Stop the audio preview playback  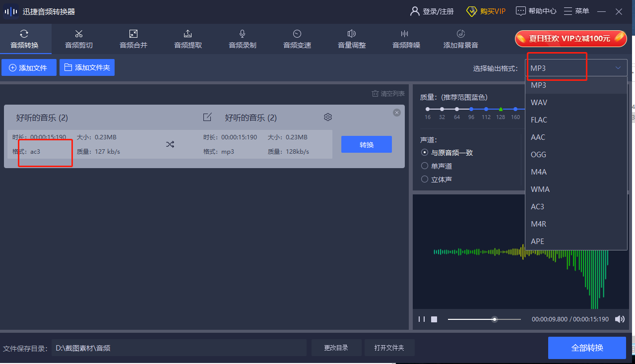coord(434,319)
